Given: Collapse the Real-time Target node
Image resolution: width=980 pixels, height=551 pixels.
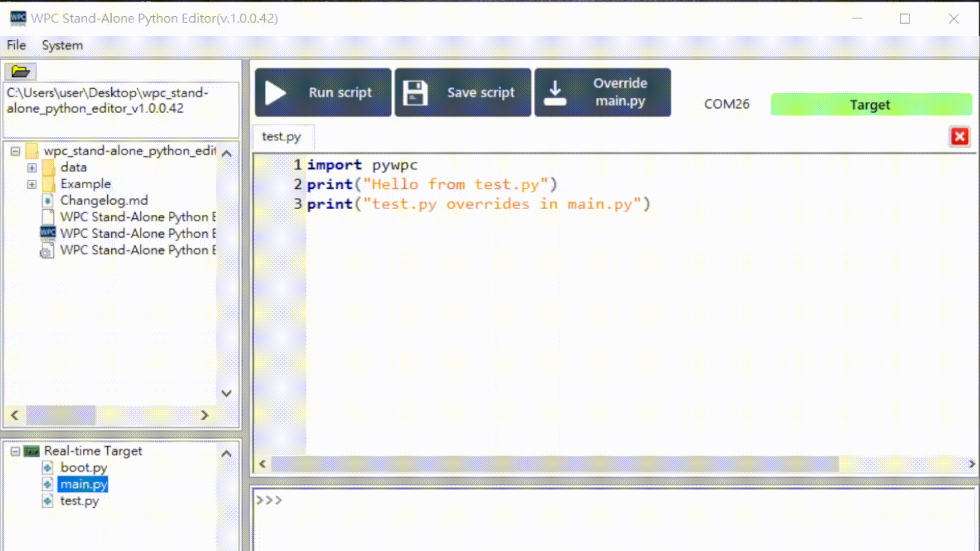Looking at the screenshot, I should click(x=15, y=452).
